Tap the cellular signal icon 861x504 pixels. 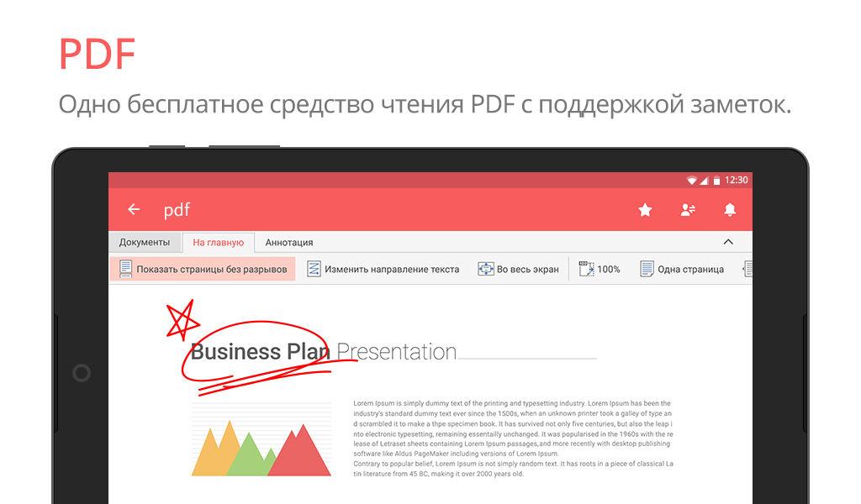pos(704,181)
